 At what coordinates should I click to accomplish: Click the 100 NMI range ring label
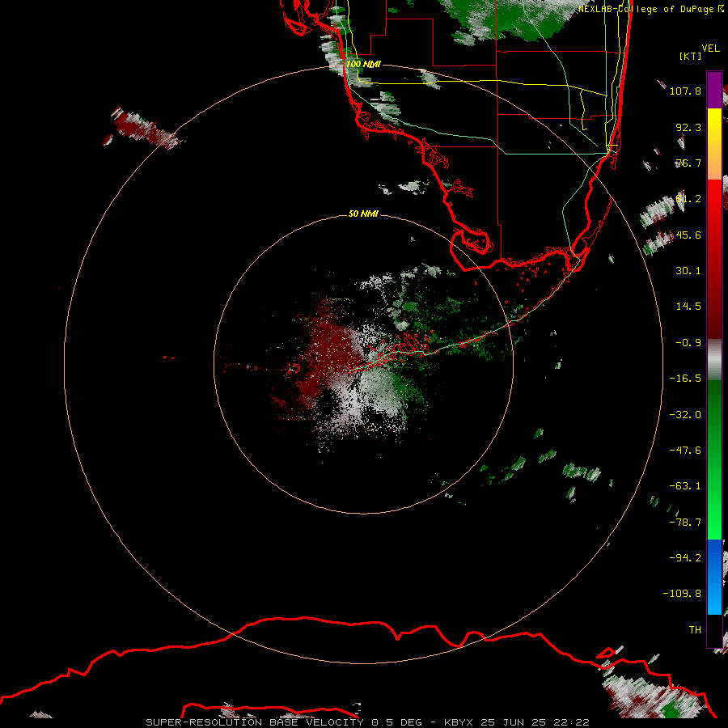(x=363, y=64)
